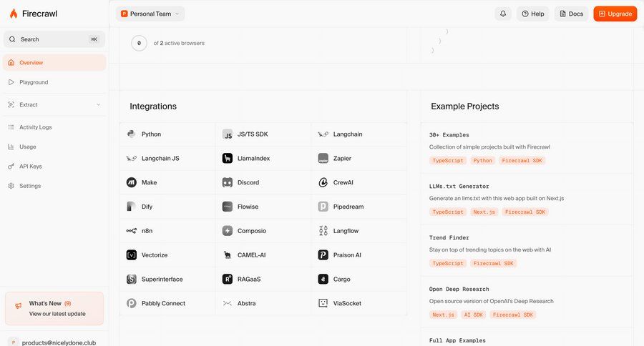The image size is (644, 346).
Task: Select the Python integration icon
Action: (132, 134)
